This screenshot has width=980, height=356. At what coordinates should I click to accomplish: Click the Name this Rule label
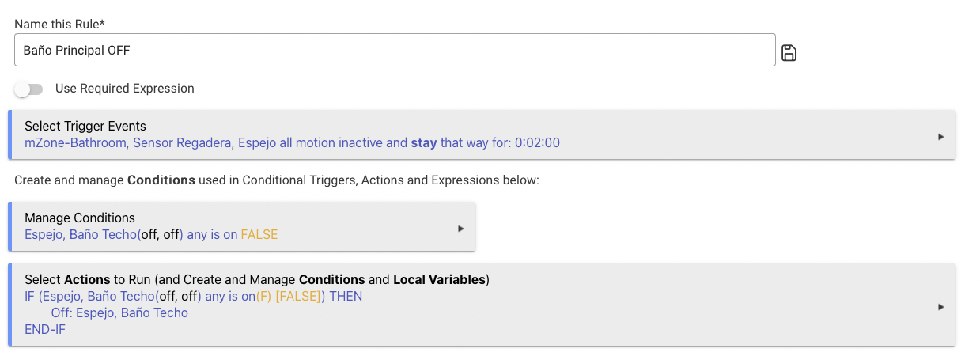pos(60,25)
